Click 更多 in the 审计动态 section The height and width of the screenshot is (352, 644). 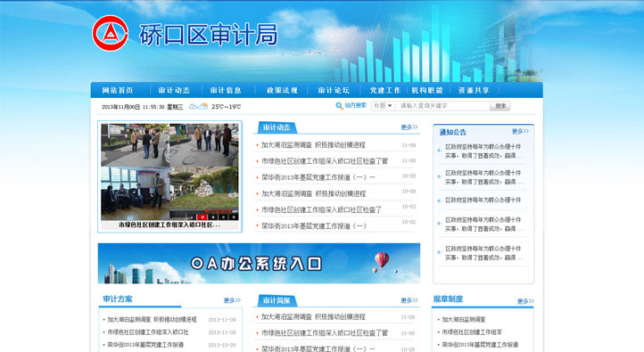[409, 127]
